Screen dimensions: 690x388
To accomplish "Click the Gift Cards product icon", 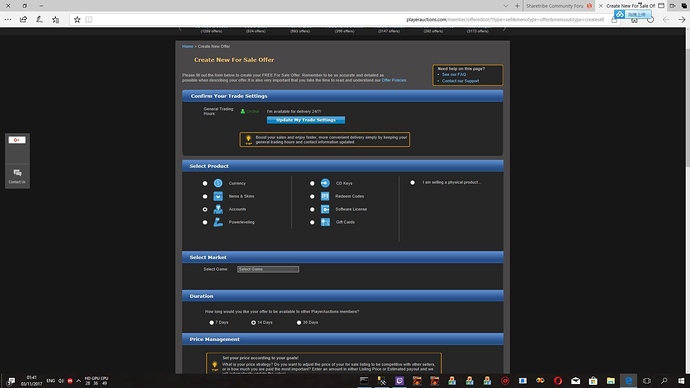I will (325, 222).
